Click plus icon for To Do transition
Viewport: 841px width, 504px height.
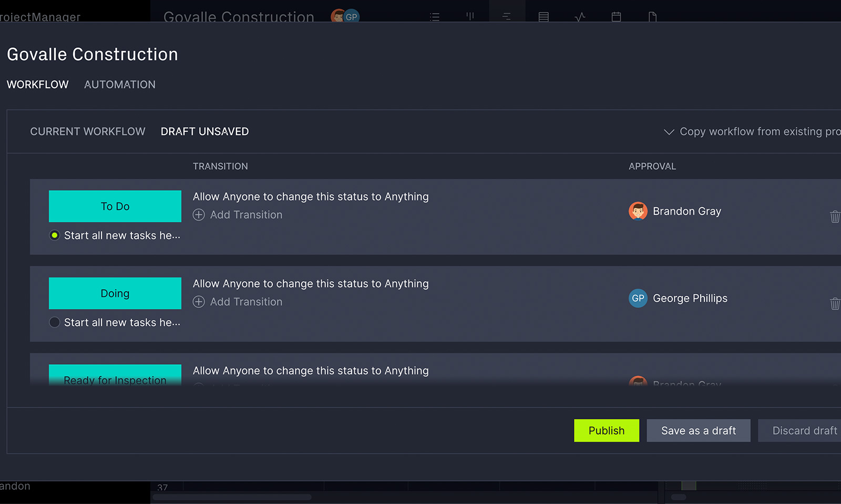[x=199, y=214]
